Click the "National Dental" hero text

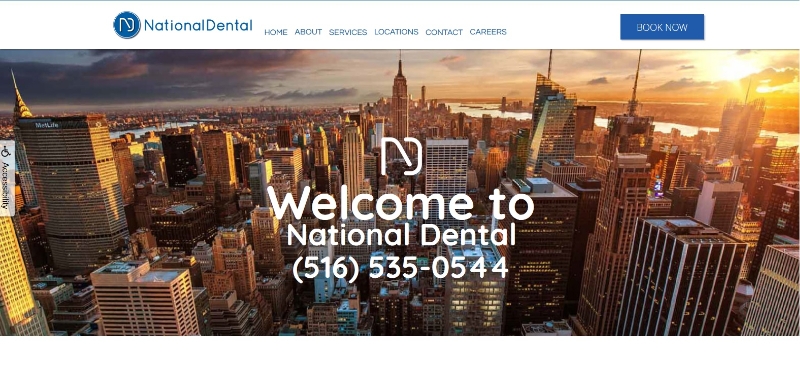pyautogui.click(x=401, y=235)
